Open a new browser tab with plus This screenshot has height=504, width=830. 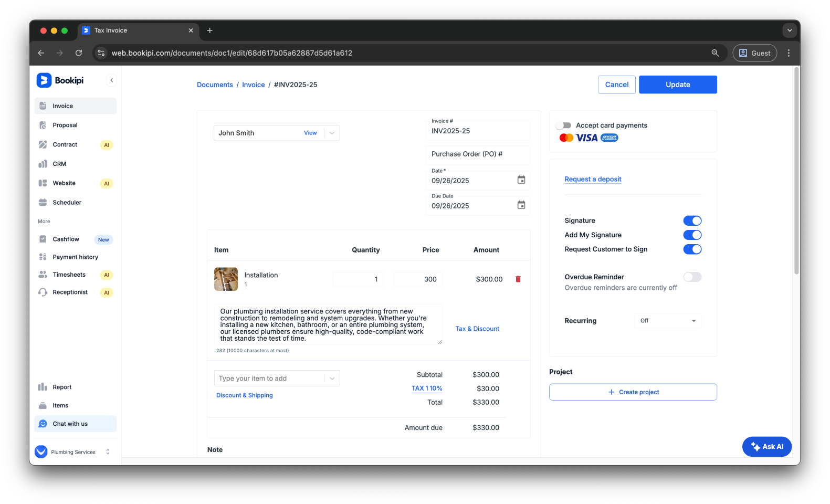(x=210, y=30)
